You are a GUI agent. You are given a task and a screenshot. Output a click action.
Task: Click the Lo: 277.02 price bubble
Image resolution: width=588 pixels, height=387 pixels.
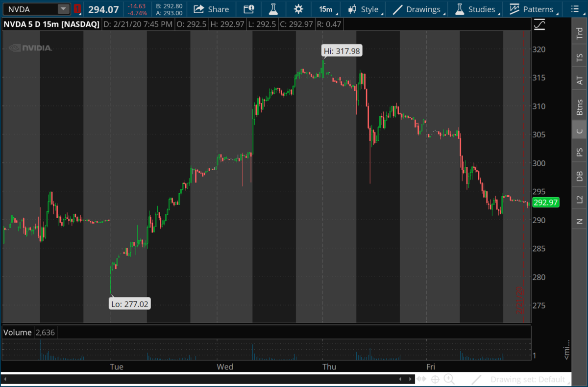pos(129,304)
